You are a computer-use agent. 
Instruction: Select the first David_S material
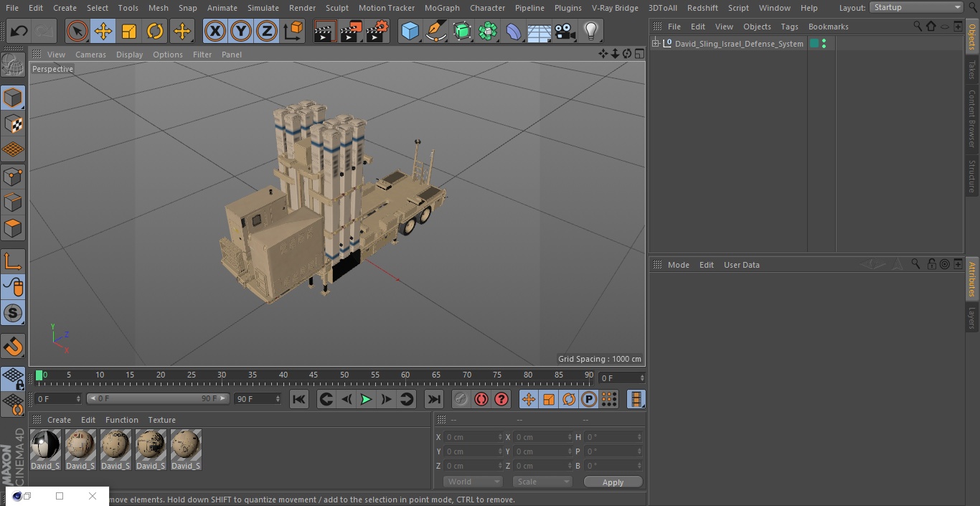[45, 450]
